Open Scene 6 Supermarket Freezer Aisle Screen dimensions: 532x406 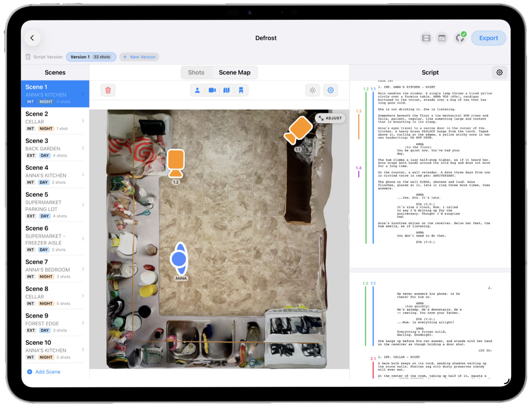pyautogui.click(x=55, y=239)
